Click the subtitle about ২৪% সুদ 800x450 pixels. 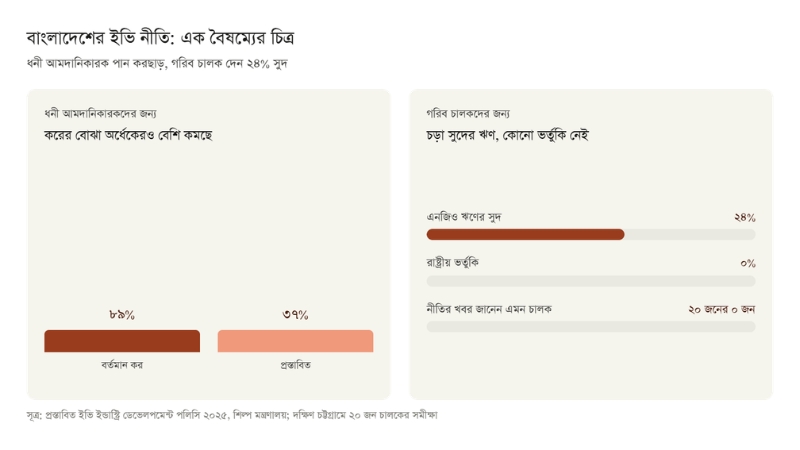tap(157, 63)
